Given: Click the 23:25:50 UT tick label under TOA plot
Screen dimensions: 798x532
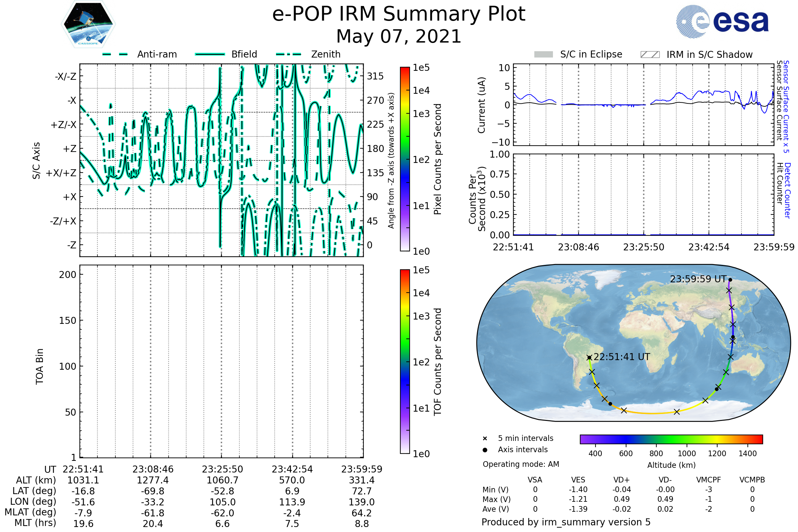Looking at the screenshot, I should click(222, 469).
